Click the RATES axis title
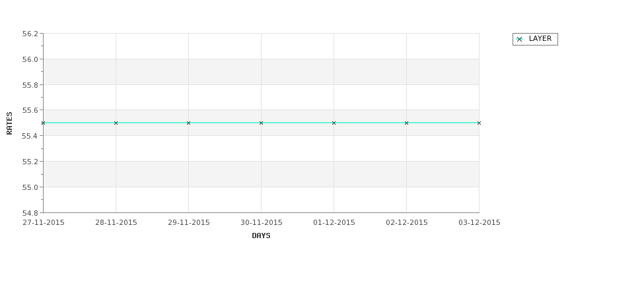Viewport: 644px width, 283px height. (x=9, y=123)
